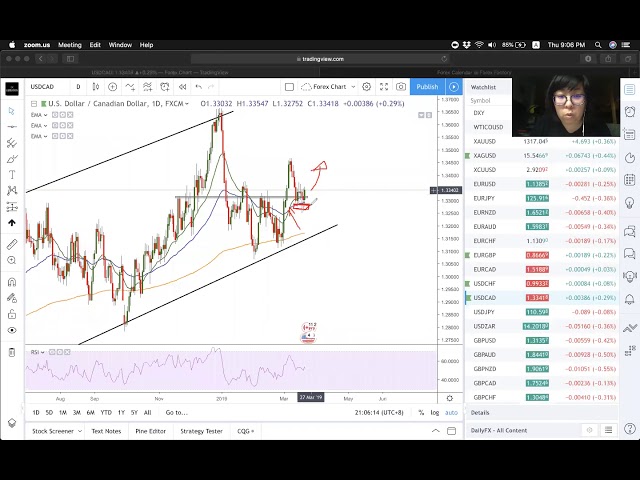This screenshot has width=640, height=480.
Task: Take a chart snapshot with camera icon
Action: pos(401,87)
